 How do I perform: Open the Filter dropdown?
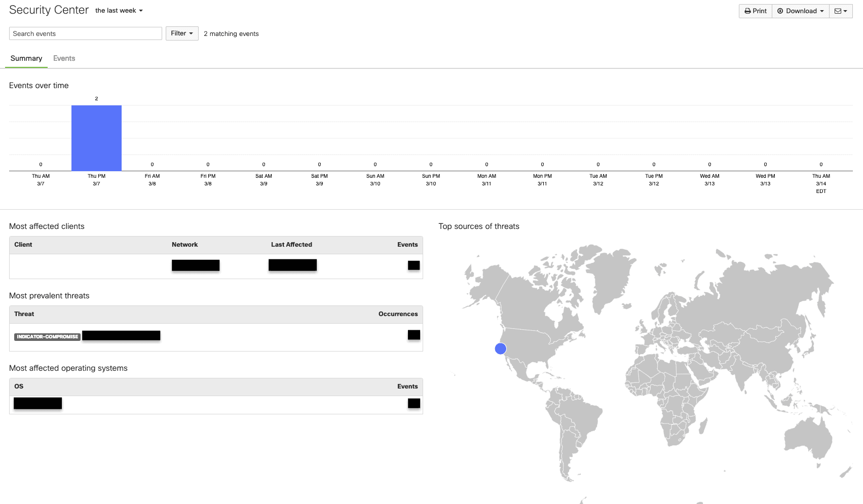coord(181,33)
